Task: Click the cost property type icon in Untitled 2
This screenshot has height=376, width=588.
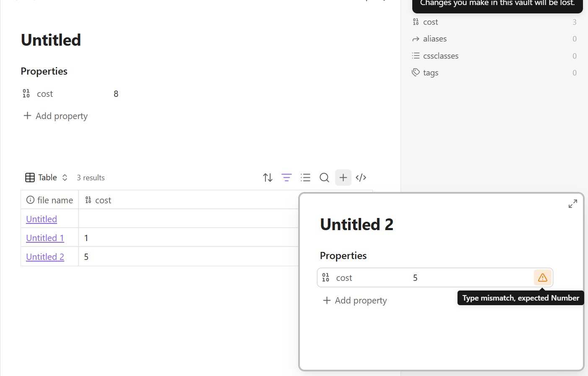Action: coord(326,277)
